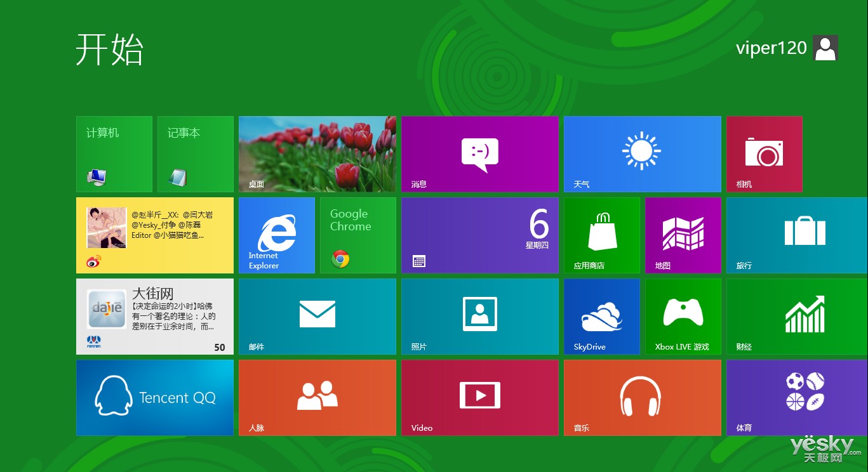Open the 计算机 tile
868x472 pixels.
114,154
